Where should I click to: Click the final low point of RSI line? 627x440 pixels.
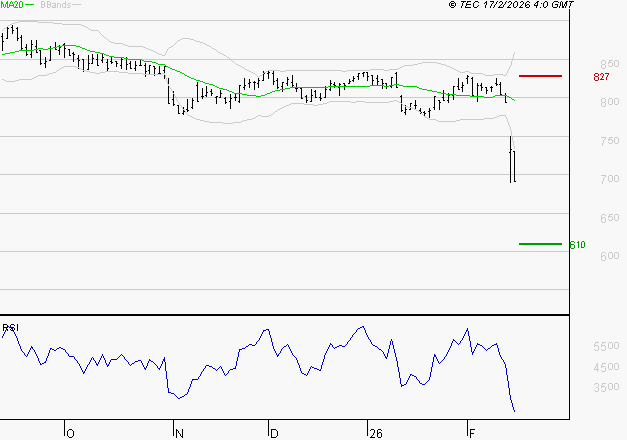514,411
